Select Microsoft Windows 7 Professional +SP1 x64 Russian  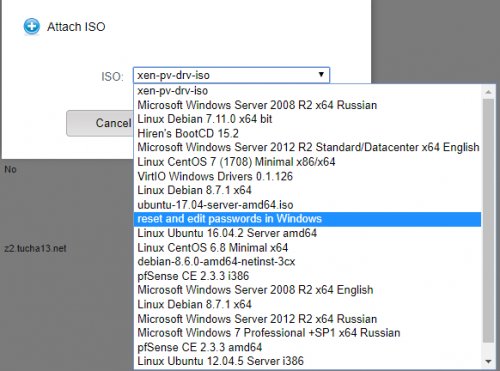pos(307,333)
